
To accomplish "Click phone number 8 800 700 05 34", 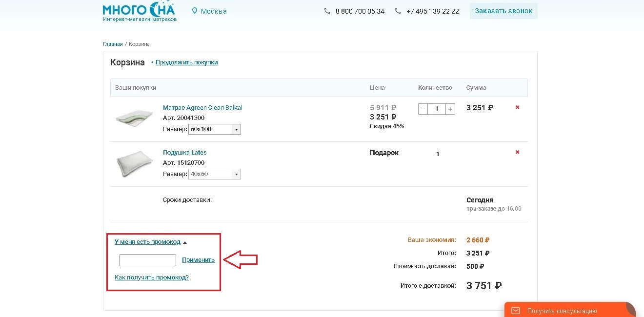I will [x=360, y=11].
